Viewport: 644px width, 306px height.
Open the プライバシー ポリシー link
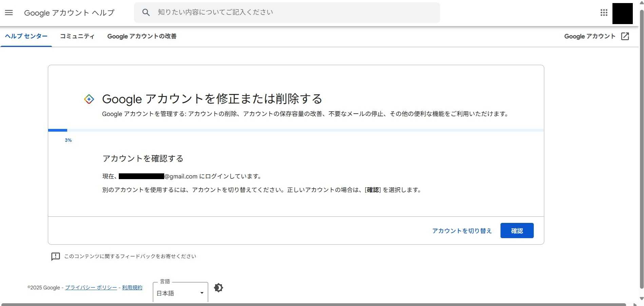tap(91, 287)
